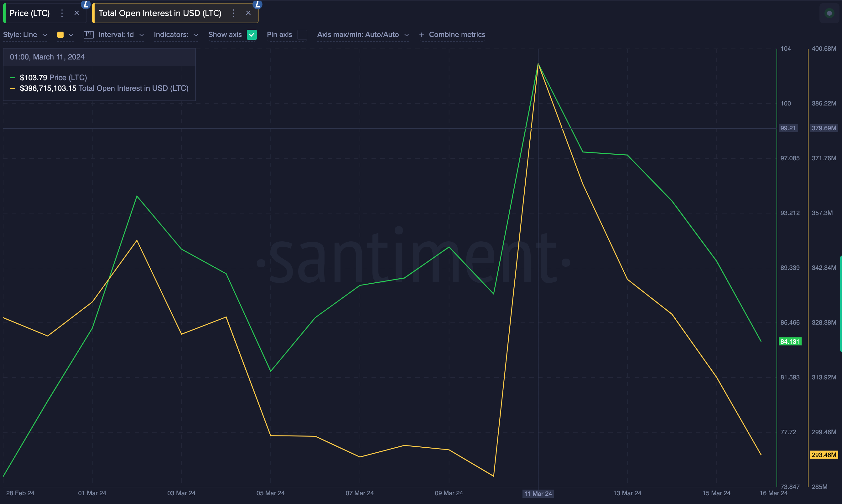The height and width of the screenshot is (504, 842).
Task: Open the yellow line color swatch
Action: [x=60, y=35]
